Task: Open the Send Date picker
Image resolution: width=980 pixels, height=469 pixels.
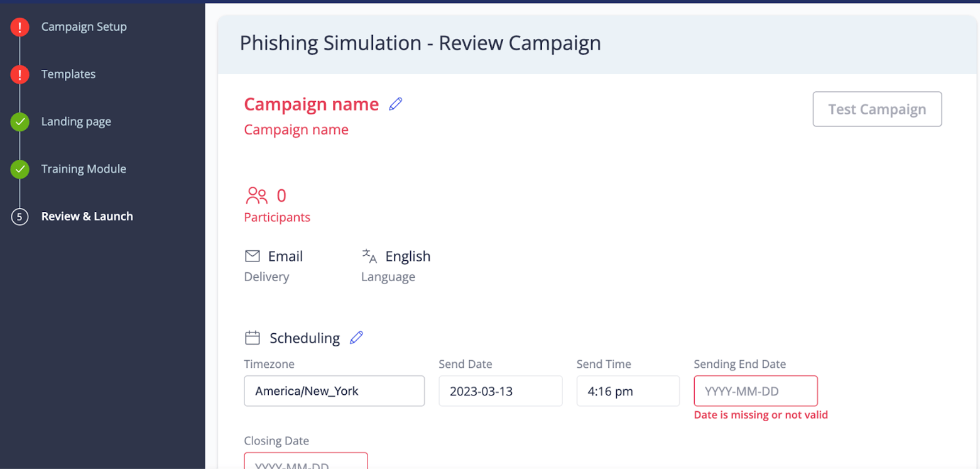Action: tap(500, 390)
